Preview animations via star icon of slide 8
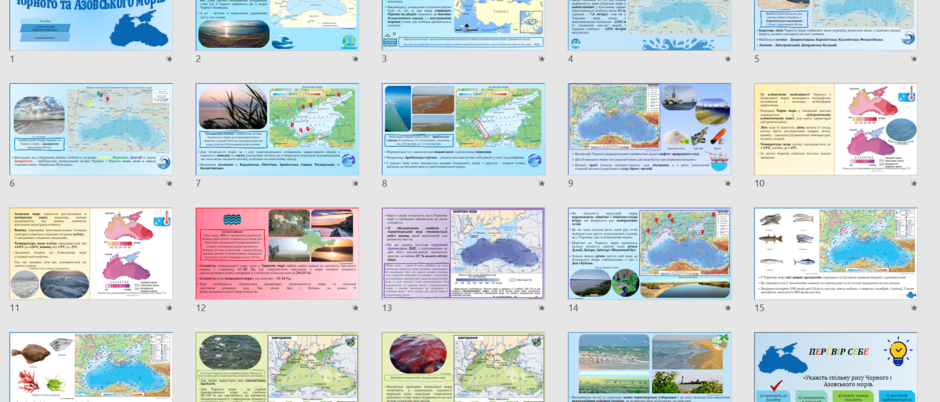This screenshot has height=402, width=940. click(x=542, y=183)
